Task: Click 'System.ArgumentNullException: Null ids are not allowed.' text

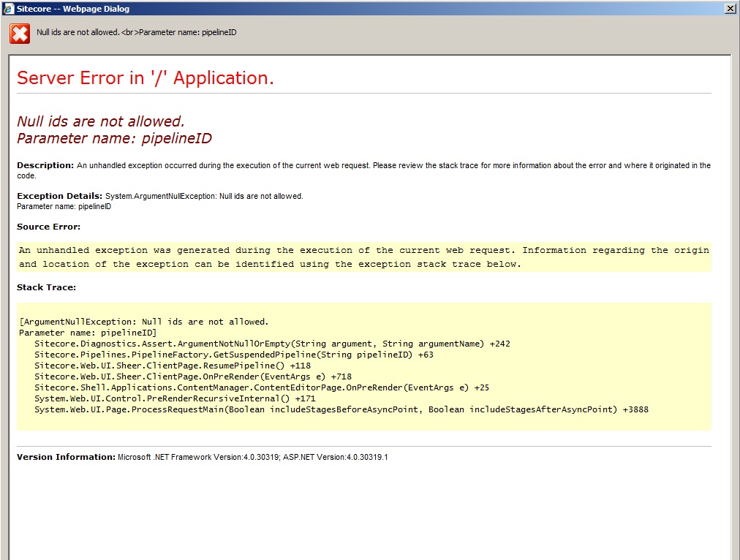Action: [x=204, y=196]
